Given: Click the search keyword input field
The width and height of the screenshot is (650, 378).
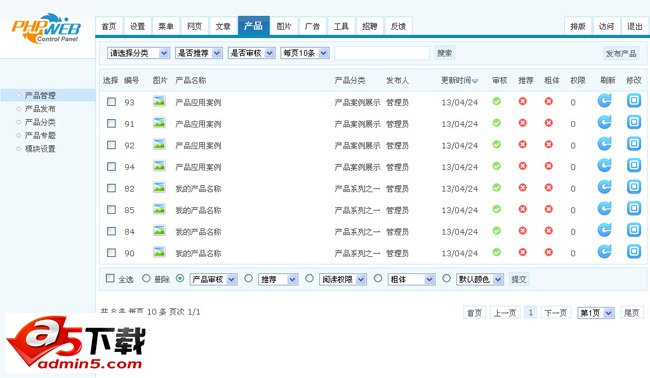Looking at the screenshot, I should [382, 53].
